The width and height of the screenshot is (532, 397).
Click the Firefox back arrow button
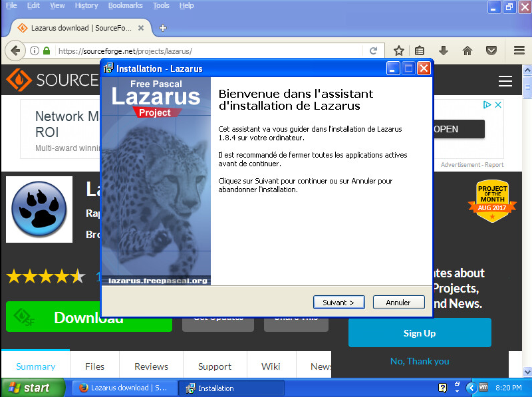[x=15, y=51]
